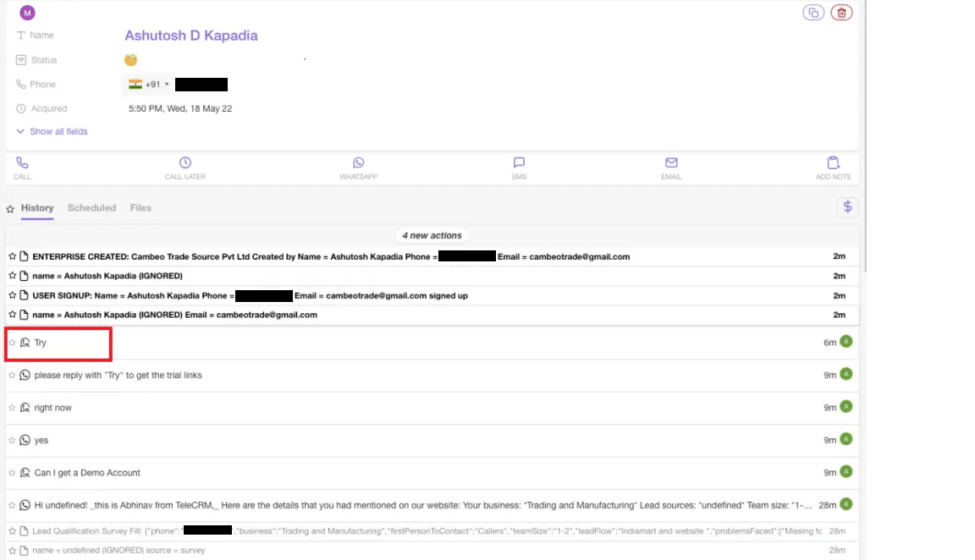Star the ENTERPRISE CREATED history entry
Viewport: 975px width, 560px height.
[x=12, y=256]
